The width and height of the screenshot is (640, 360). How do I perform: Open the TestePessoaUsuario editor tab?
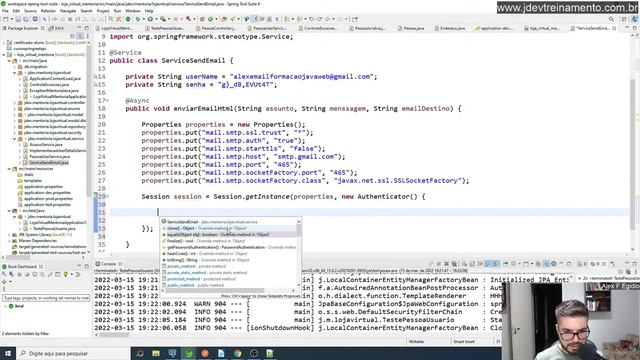tap(164, 28)
